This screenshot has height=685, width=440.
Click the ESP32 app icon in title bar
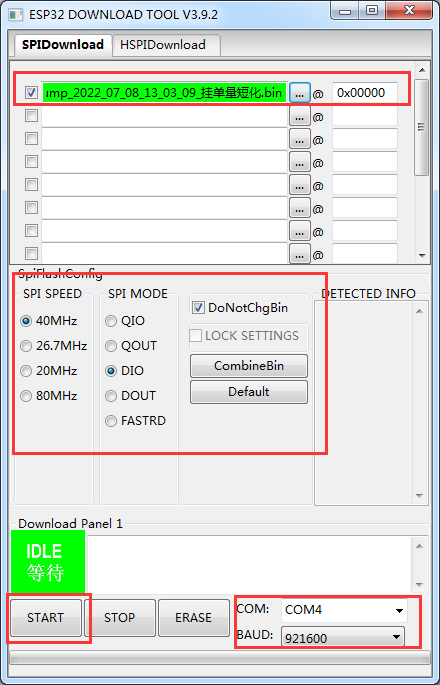(x=16, y=14)
